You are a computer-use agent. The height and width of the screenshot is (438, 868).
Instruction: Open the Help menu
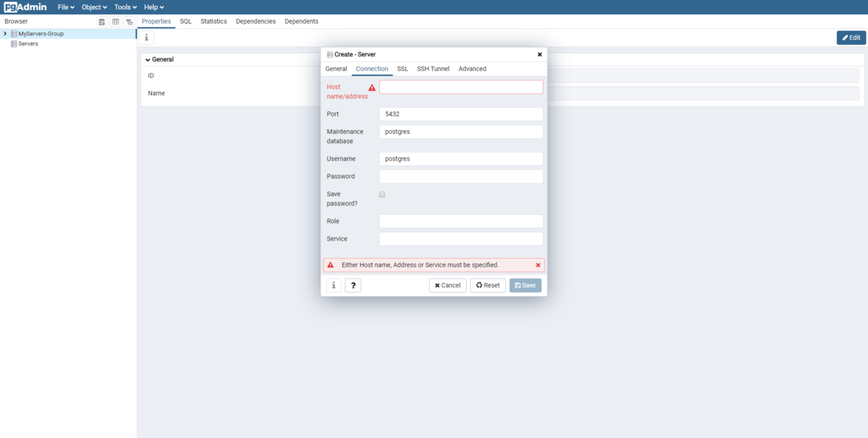[154, 7]
